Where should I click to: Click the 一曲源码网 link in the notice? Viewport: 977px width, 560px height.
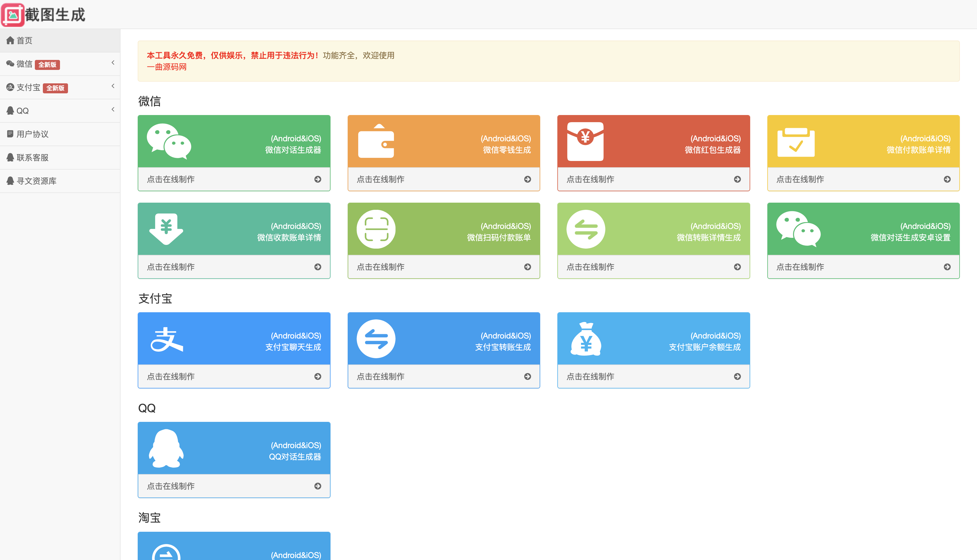[167, 67]
